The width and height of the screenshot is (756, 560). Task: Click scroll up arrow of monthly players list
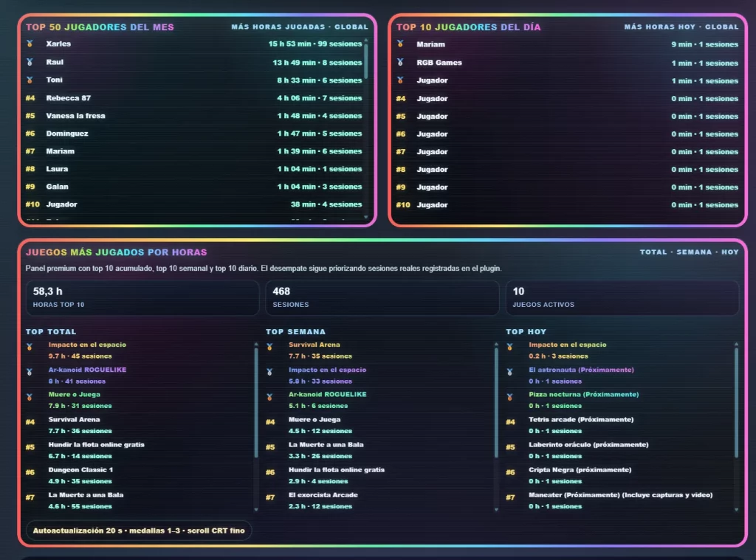366,40
